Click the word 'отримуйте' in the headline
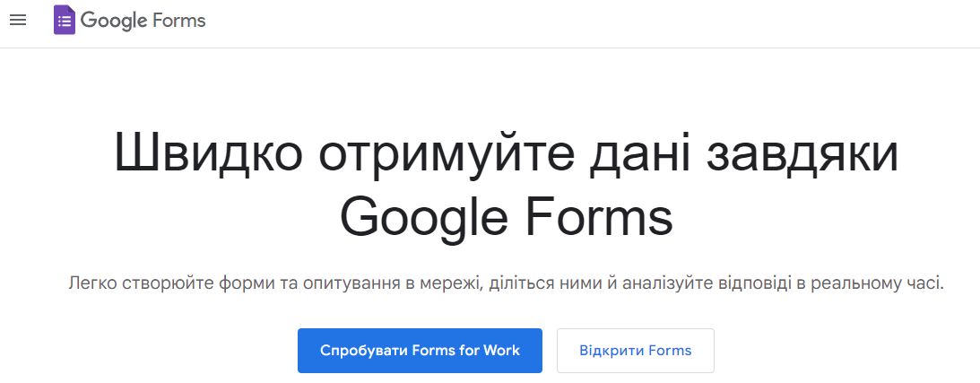Viewport: 980px width, 383px height. 447,156
